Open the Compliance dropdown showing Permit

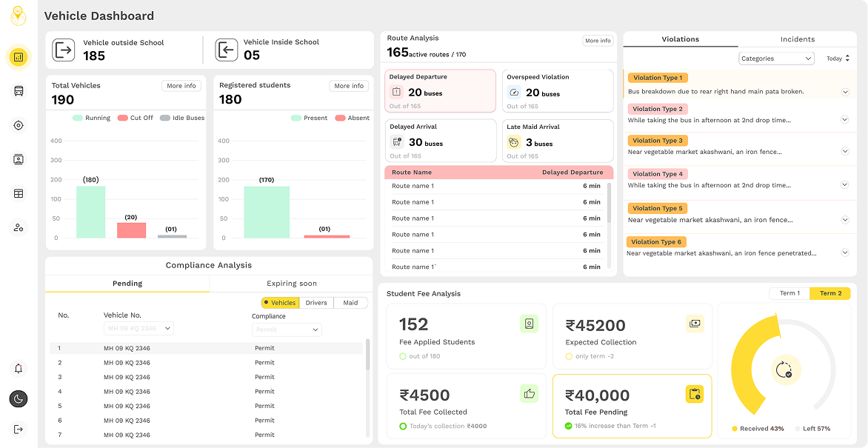287,330
